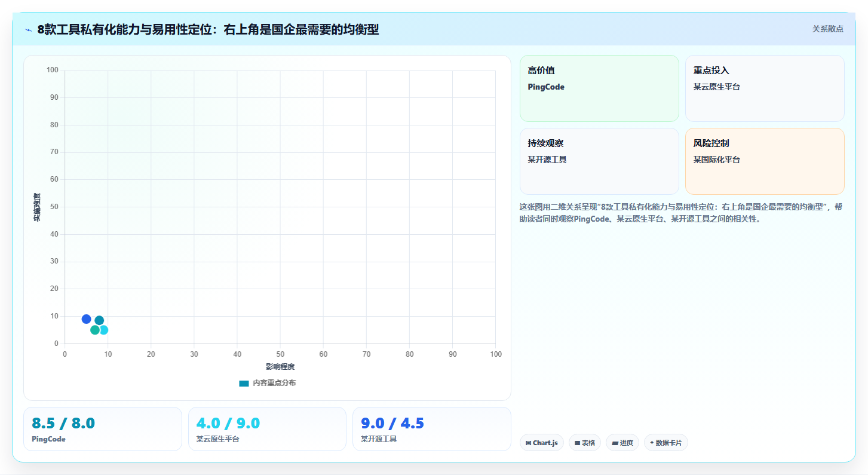Click the lightning icon beside the title
This screenshot has height=475, width=868.
[x=28, y=30]
